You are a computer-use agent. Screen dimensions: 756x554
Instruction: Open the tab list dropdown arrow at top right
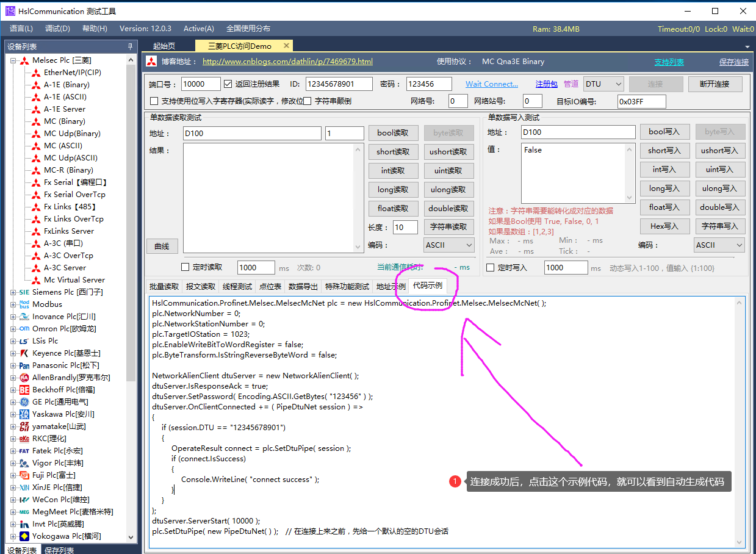[747, 47]
